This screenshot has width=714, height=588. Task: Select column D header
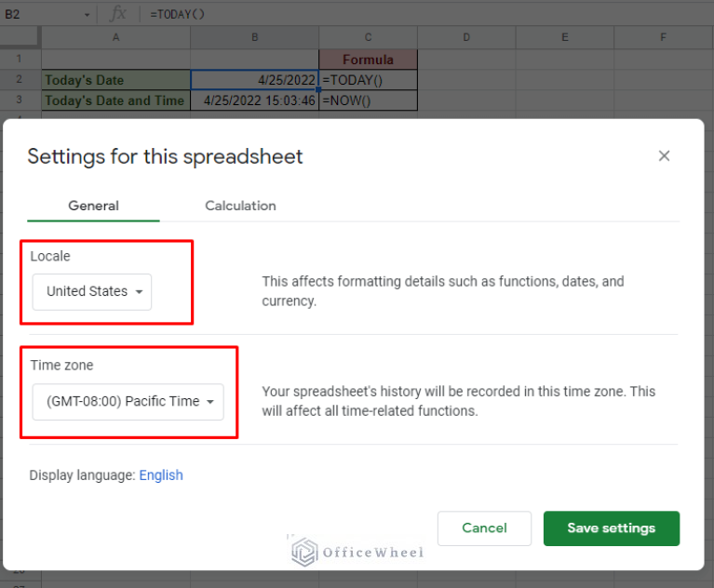(465, 37)
